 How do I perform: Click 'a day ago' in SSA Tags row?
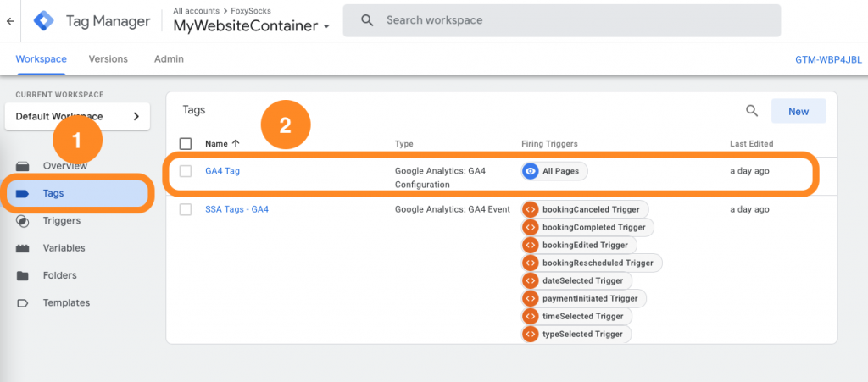(x=749, y=209)
